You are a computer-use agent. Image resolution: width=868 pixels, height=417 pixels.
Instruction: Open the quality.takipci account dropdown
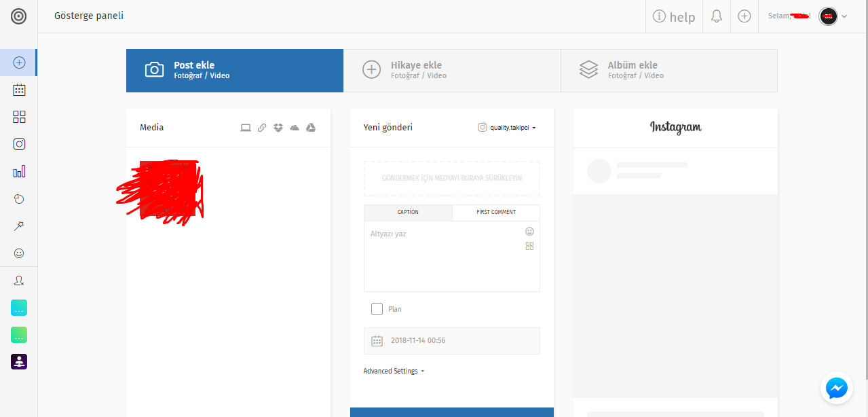pos(507,128)
